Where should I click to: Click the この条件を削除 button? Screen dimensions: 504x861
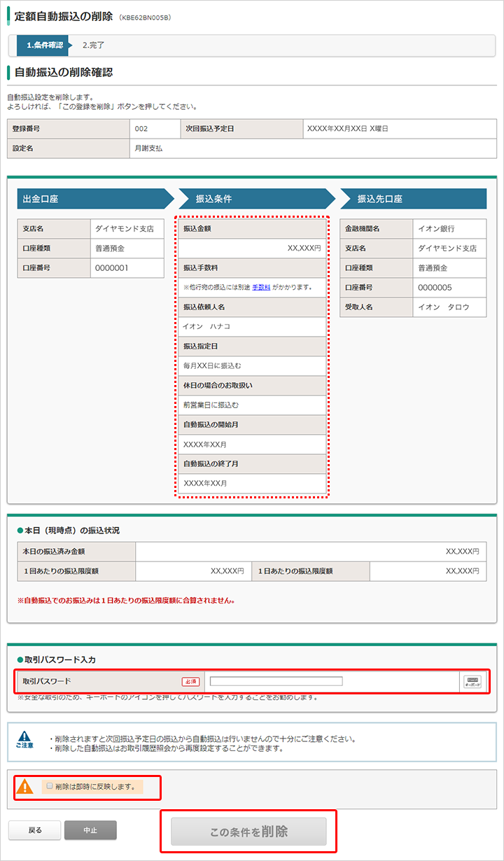[x=249, y=832]
